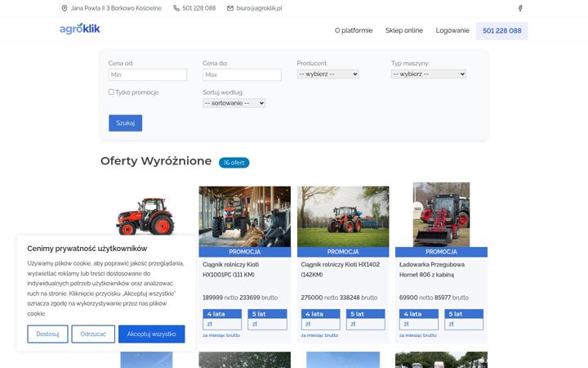Select 4 lata financing for Kioti HX1402
This screenshot has height=368, width=588.
[321, 320]
